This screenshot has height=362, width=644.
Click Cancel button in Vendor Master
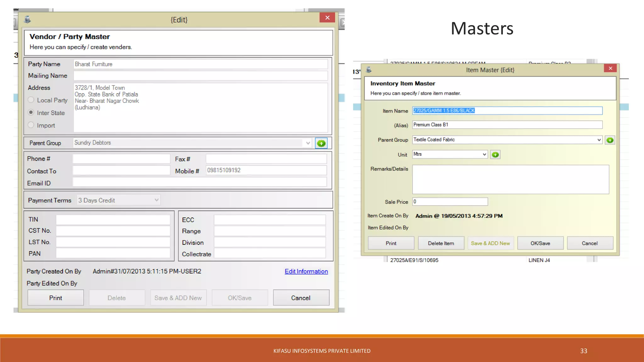[301, 298]
